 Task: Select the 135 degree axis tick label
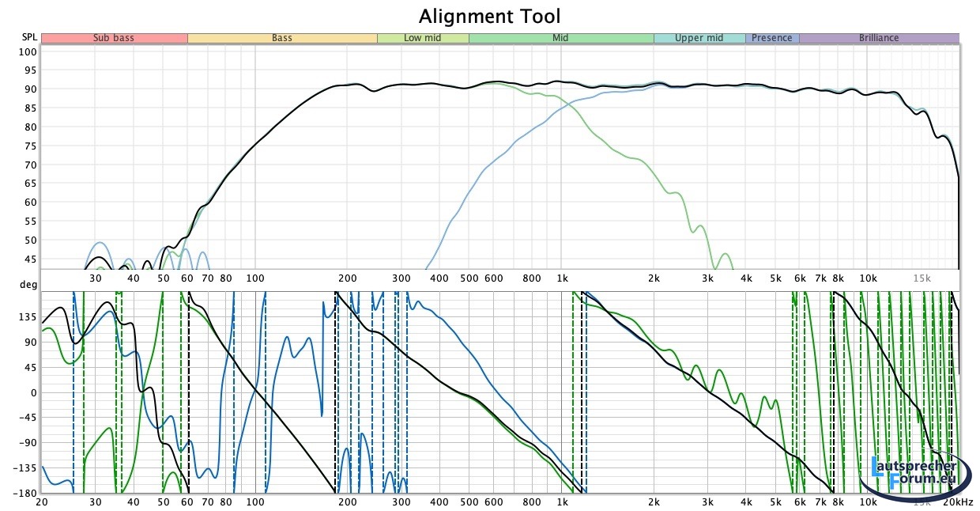click(28, 317)
